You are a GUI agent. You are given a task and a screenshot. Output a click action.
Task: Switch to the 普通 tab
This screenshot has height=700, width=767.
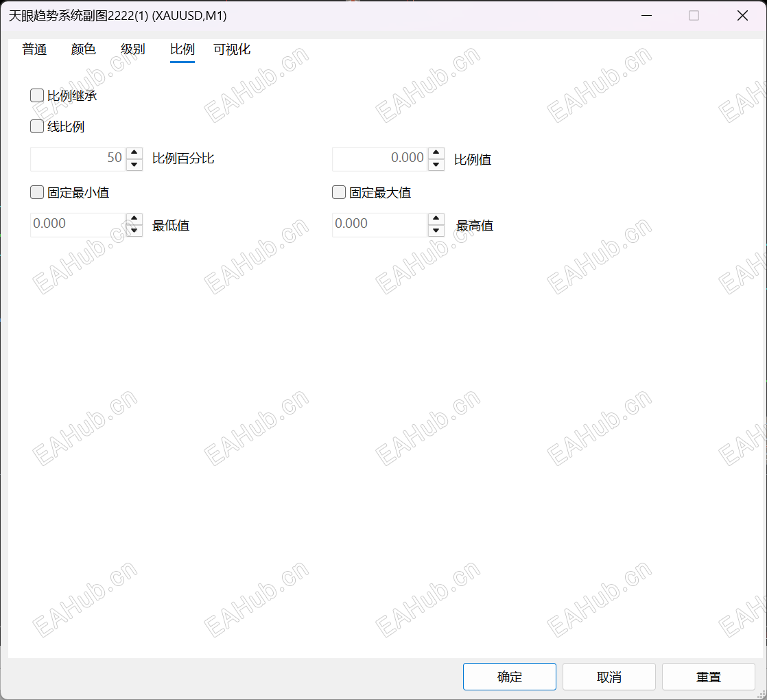(x=34, y=49)
